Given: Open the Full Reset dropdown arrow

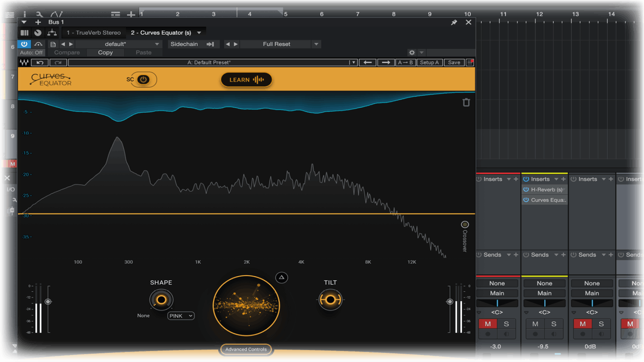Looking at the screenshot, I should pyautogui.click(x=316, y=44).
